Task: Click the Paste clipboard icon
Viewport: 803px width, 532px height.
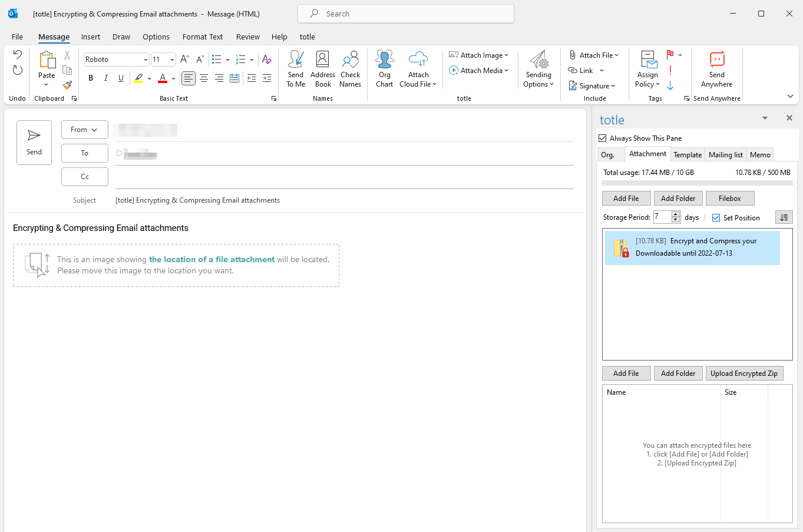Action: (47, 60)
